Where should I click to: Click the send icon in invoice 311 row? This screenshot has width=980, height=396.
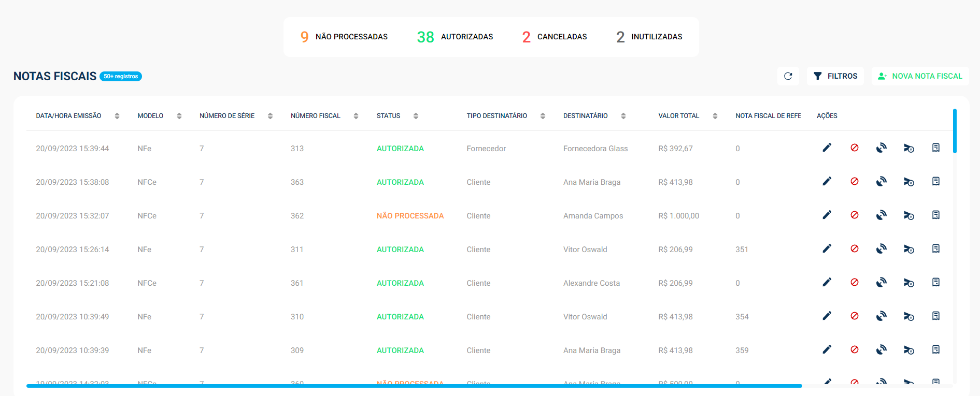point(908,250)
